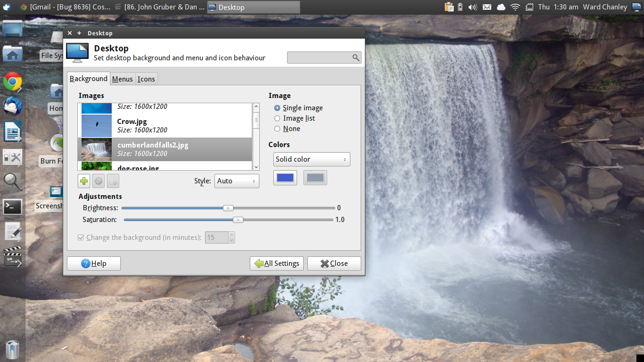Open the Trash icon on desktop
The width and height of the screenshot is (644, 362).
pyautogui.click(x=13, y=350)
